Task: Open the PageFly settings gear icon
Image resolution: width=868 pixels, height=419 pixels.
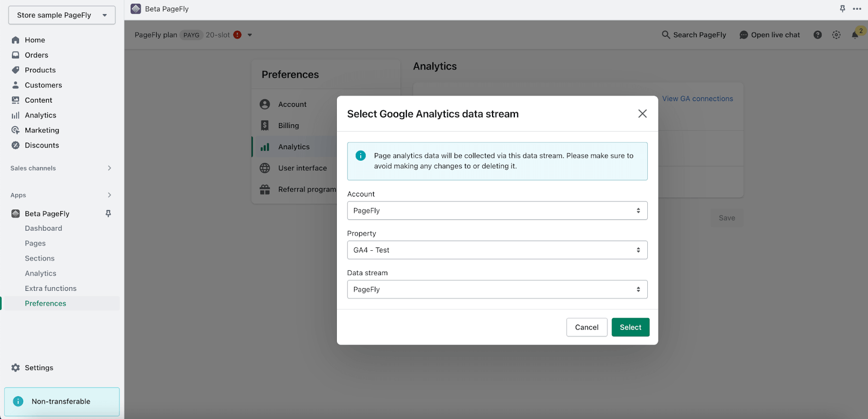Action: click(836, 35)
